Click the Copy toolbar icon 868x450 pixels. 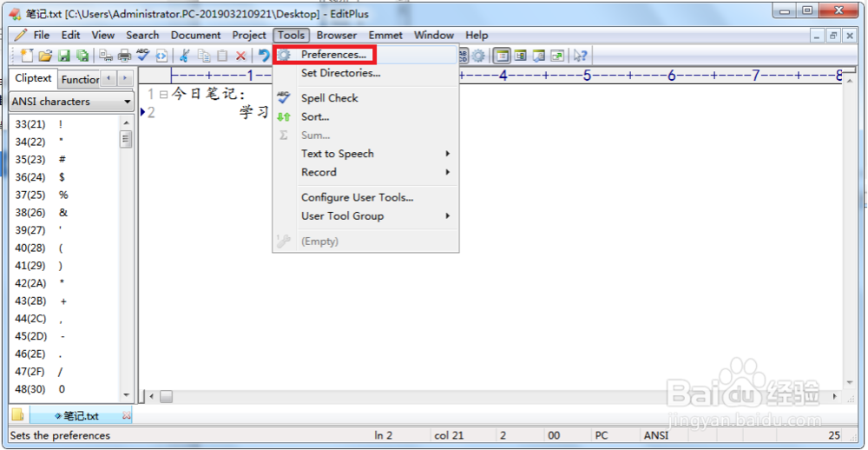coord(204,56)
